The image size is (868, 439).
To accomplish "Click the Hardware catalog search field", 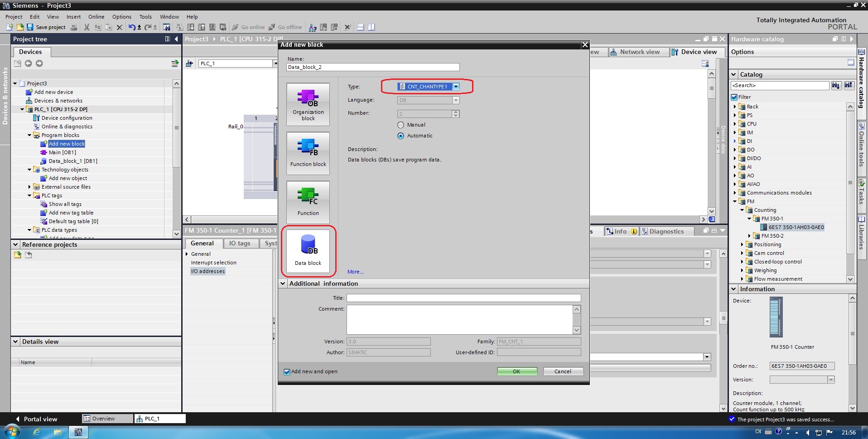I will pos(780,85).
